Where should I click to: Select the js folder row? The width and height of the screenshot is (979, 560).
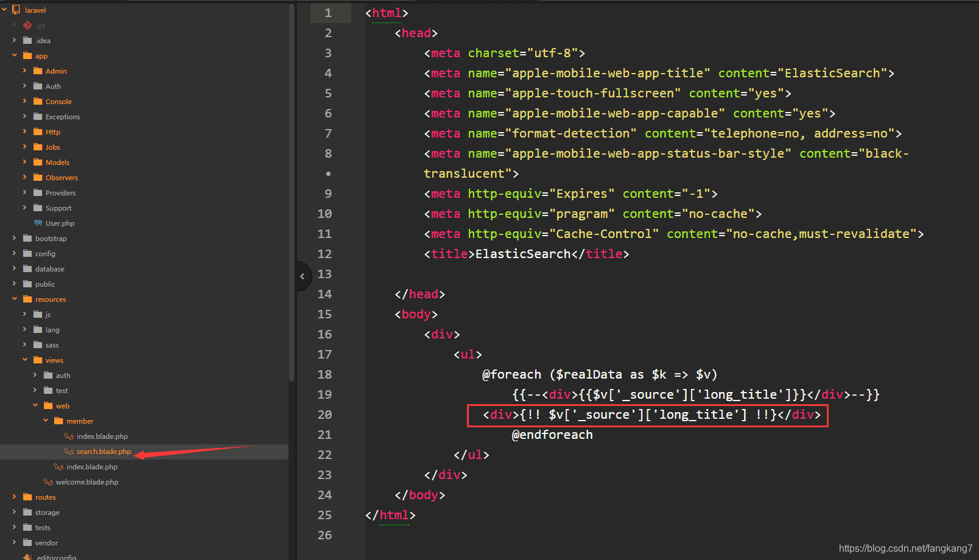click(x=144, y=315)
